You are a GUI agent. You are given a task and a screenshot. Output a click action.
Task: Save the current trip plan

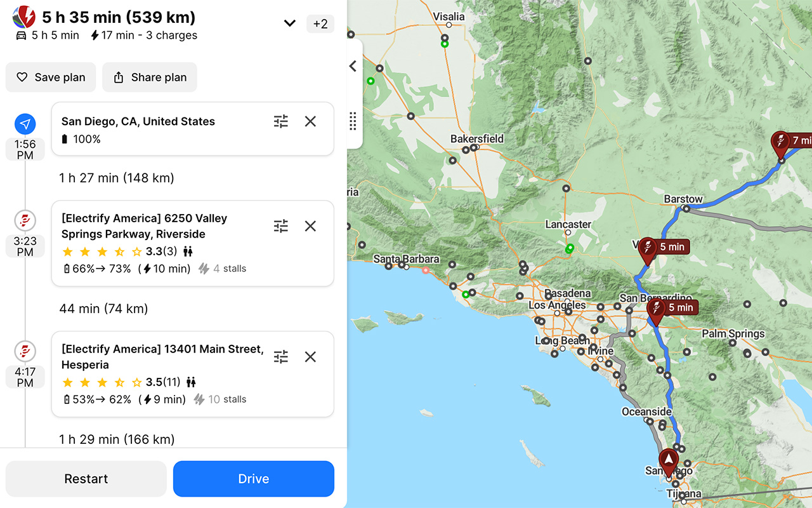point(50,77)
